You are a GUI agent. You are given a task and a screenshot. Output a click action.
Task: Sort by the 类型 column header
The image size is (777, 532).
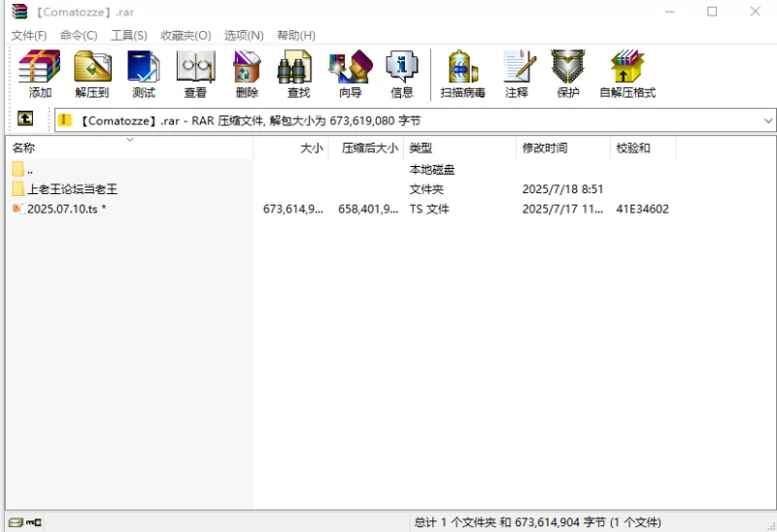click(x=459, y=148)
